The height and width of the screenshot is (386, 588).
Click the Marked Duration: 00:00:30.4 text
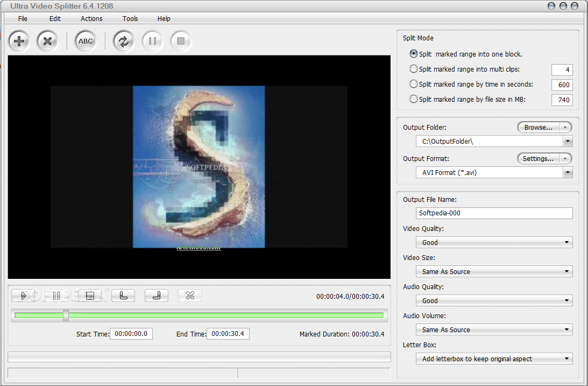click(342, 334)
